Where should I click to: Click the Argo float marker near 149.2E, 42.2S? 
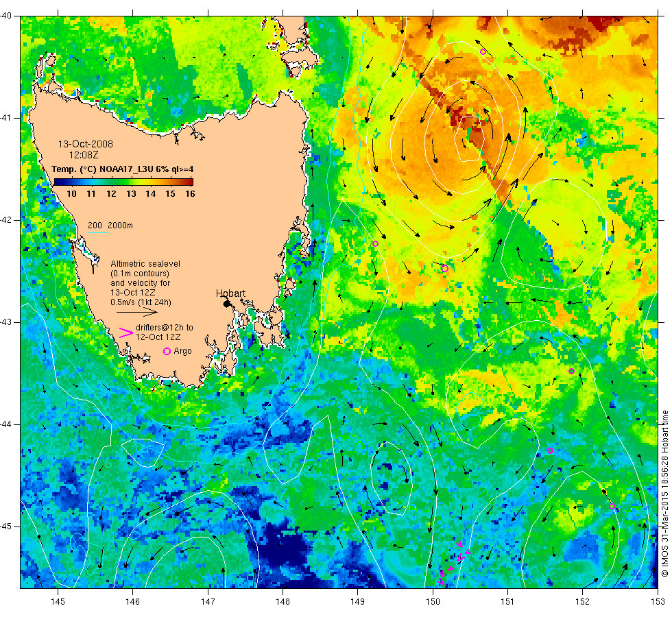pos(376,244)
